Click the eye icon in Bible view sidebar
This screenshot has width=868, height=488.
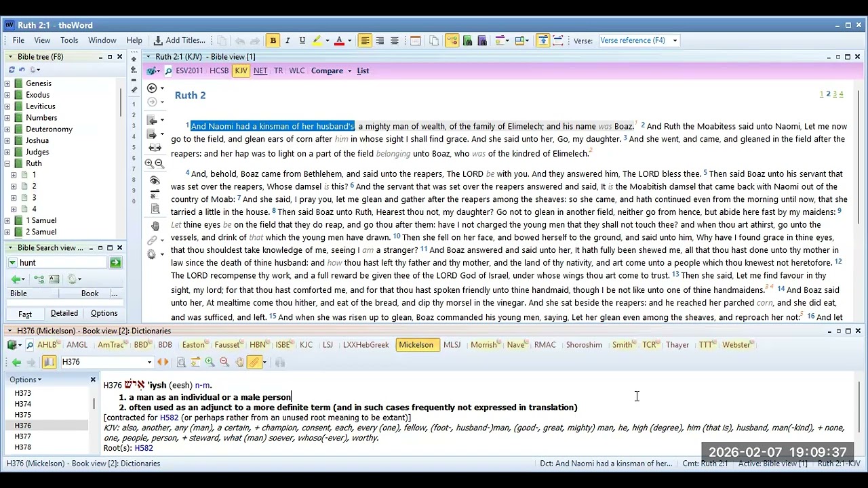(155, 181)
